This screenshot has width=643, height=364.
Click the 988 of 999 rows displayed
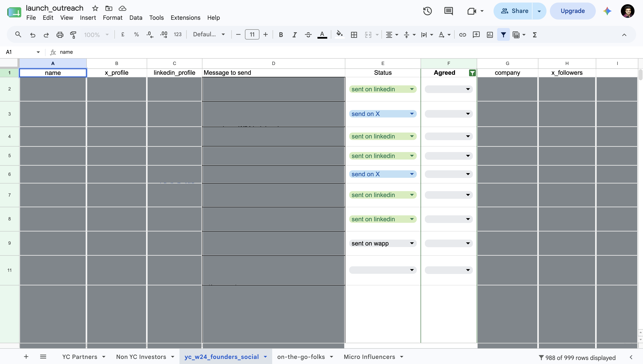(x=577, y=358)
